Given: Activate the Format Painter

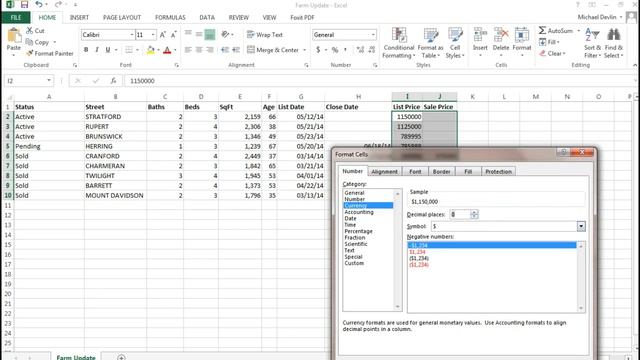Looking at the screenshot, I should point(49,53).
